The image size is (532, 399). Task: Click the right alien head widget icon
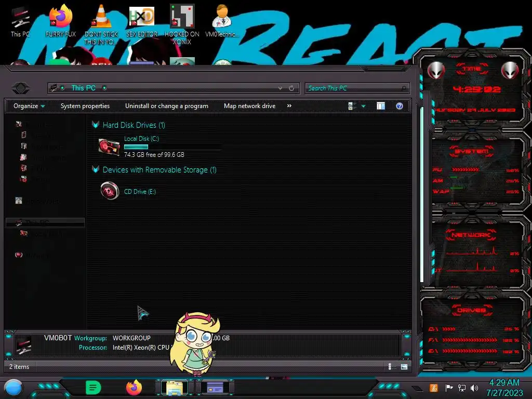pos(510,70)
